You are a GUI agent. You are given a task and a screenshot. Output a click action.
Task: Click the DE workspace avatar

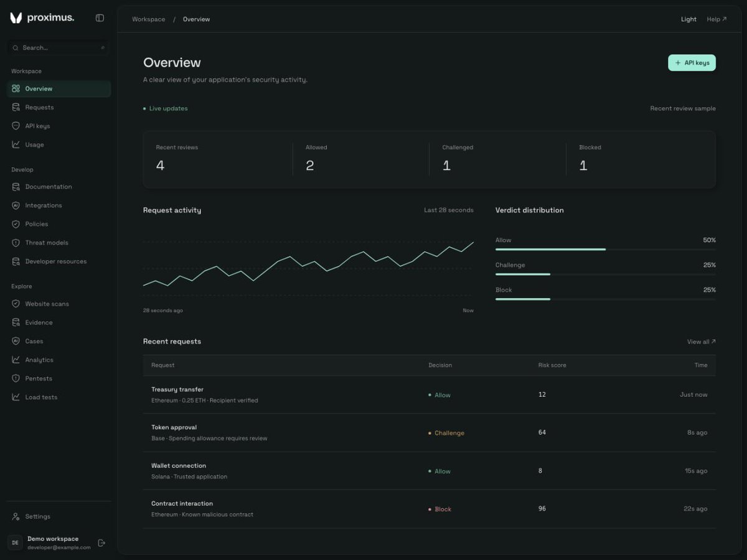[x=15, y=543]
